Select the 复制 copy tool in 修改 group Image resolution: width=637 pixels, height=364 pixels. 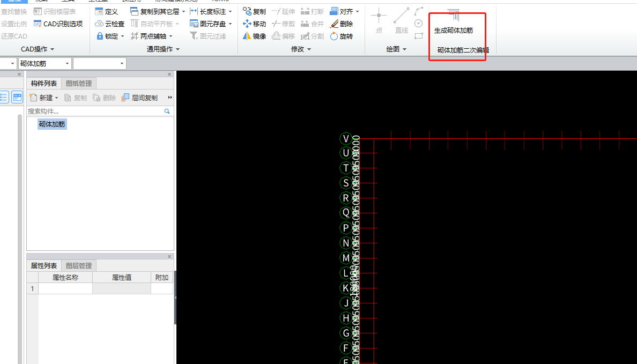[x=254, y=11]
